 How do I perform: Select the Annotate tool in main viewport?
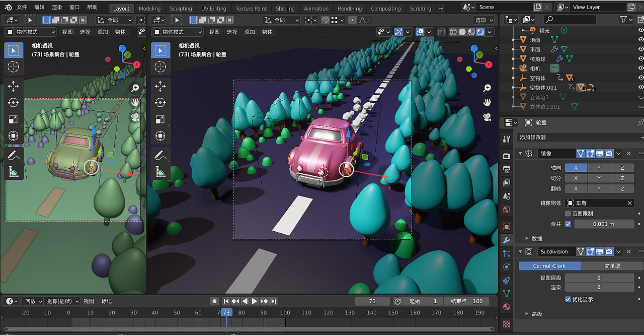pyautogui.click(x=160, y=156)
